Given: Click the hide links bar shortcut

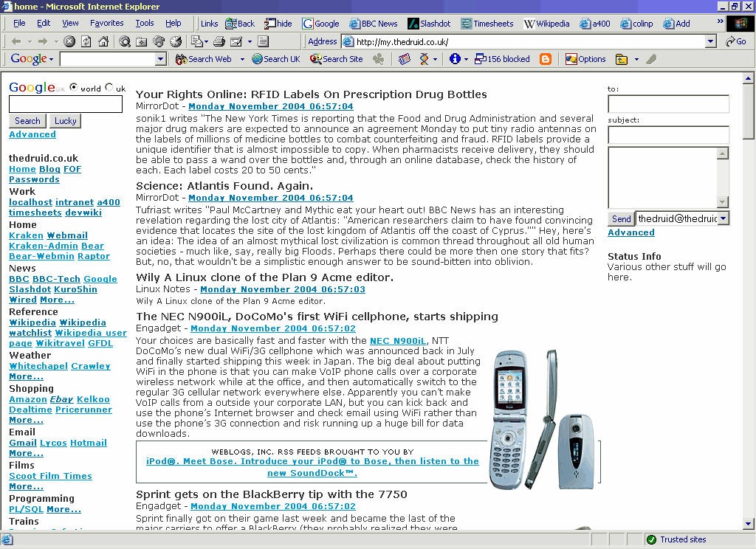Looking at the screenshot, I should click(x=278, y=24).
